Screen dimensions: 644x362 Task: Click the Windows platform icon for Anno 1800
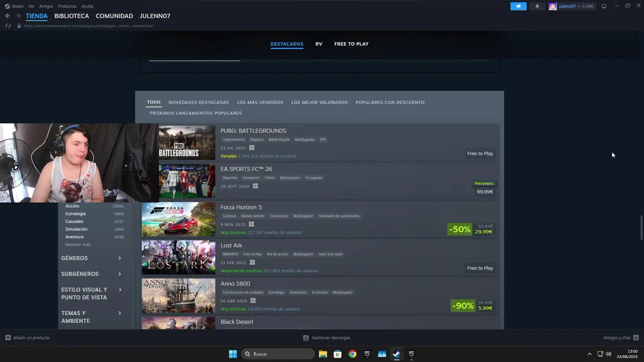[x=253, y=301]
